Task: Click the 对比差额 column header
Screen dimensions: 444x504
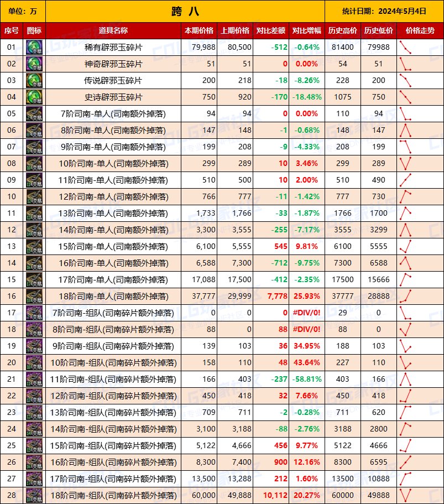Action: pos(271,30)
